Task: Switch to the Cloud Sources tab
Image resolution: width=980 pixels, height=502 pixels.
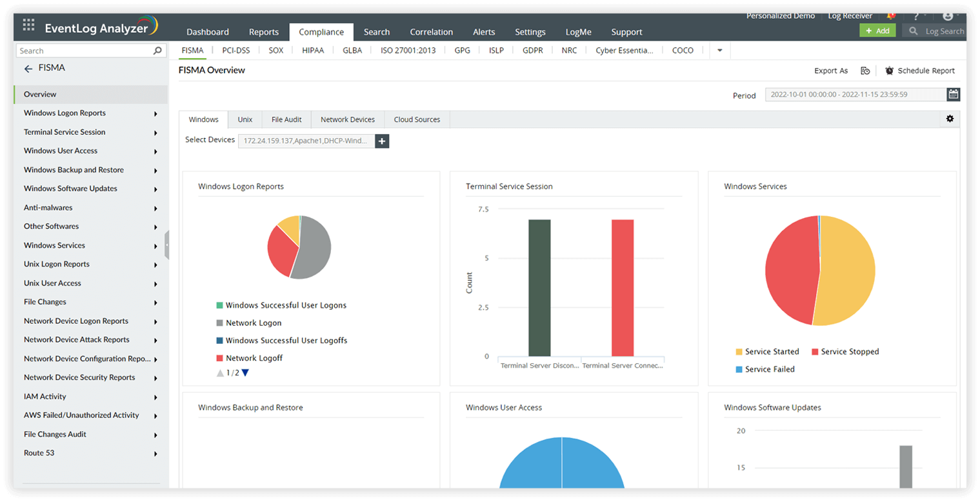Action: 417,119
